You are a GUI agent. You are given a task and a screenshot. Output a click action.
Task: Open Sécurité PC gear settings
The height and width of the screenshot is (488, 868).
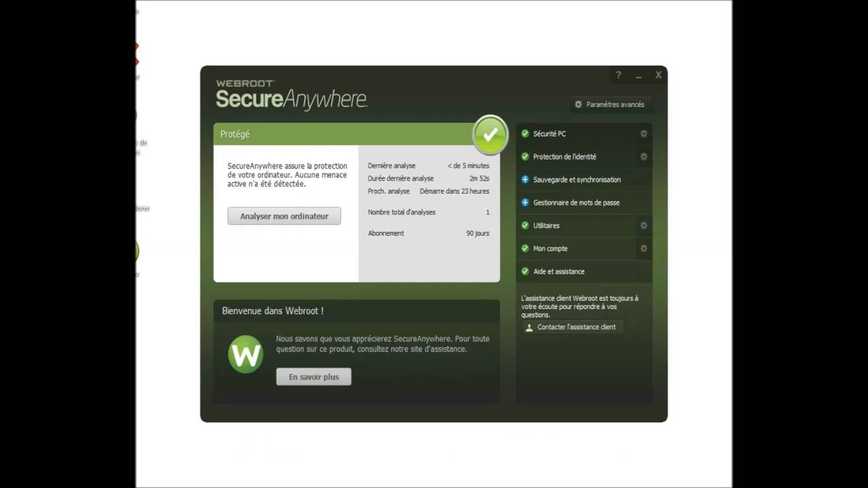tap(644, 134)
